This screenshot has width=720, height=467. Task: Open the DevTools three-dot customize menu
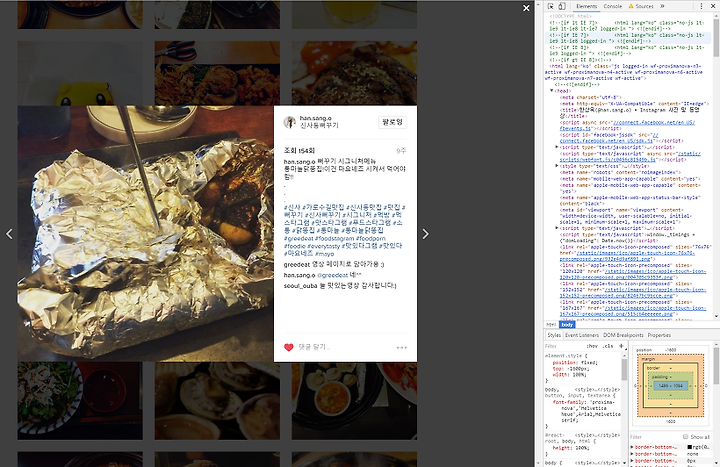click(x=701, y=6)
